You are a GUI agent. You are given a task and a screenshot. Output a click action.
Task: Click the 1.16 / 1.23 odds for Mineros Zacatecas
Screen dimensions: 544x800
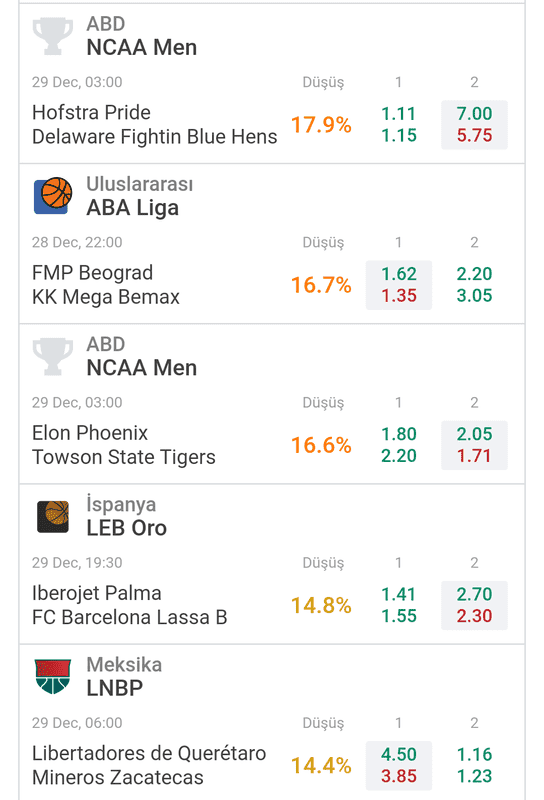(474, 765)
